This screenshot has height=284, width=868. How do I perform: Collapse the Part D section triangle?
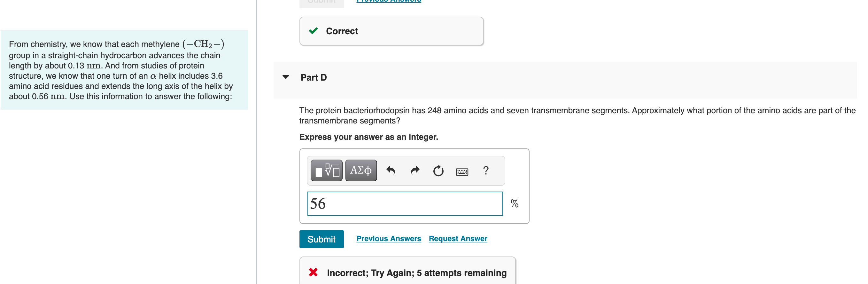(285, 77)
